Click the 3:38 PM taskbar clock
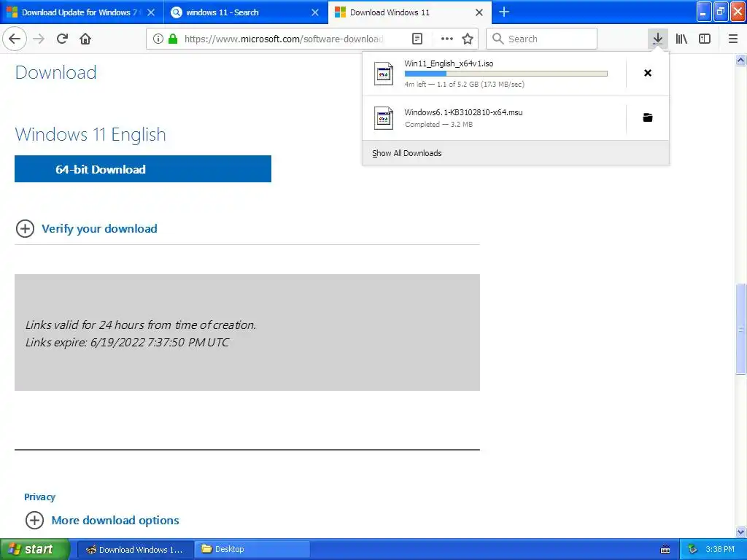The image size is (747, 560). pyautogui.click(x=720, y=549)
